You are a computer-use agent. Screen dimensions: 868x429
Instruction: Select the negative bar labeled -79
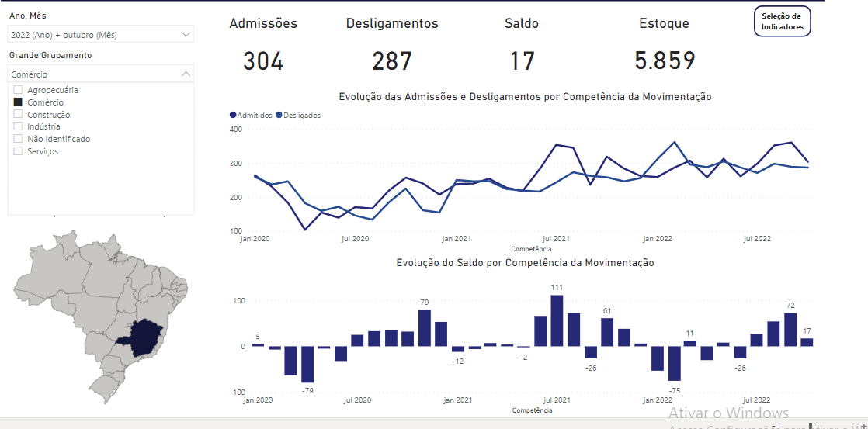tap(307, 364)
